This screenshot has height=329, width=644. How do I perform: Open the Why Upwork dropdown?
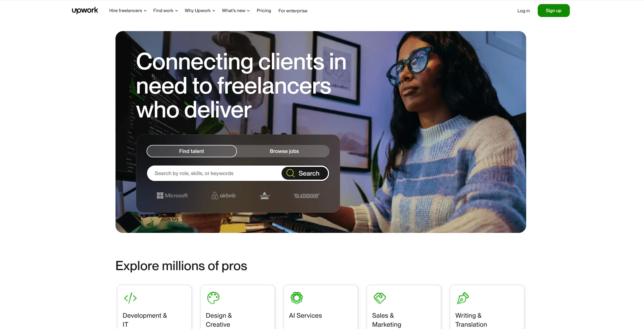[200, 11]
